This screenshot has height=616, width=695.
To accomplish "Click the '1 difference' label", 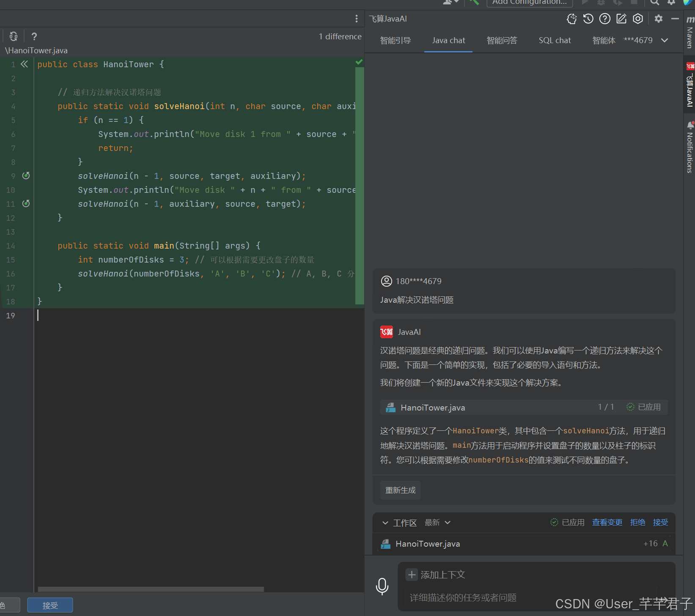I will pyautogui.click(x=340, y=36).
